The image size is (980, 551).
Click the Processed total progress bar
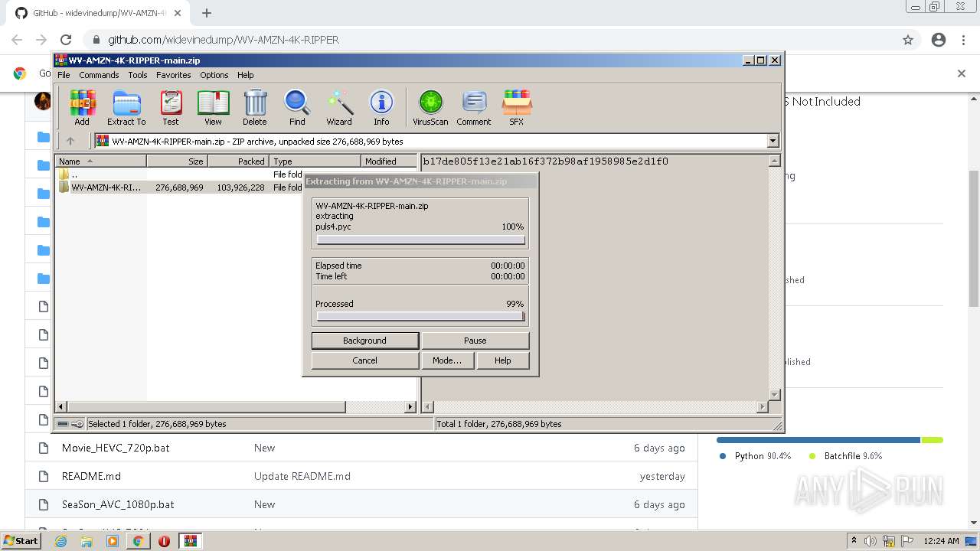420,317
